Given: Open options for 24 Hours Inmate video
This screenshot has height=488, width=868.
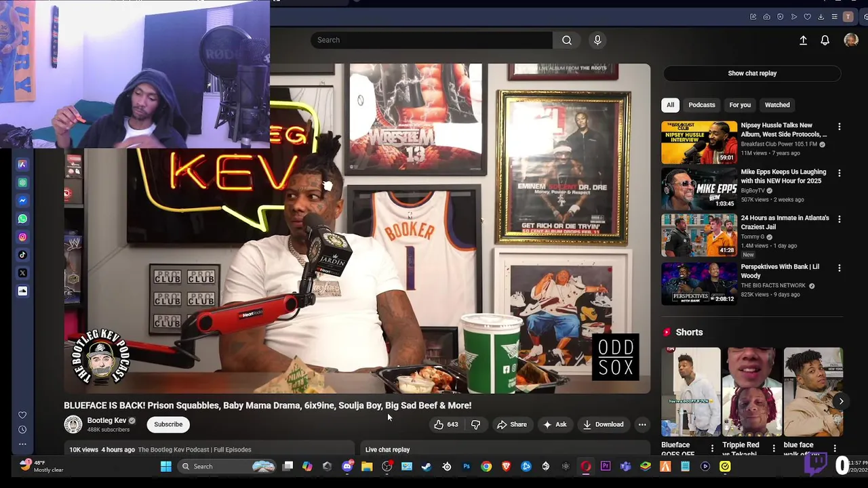Looking at the screenshot, I should coord(839,220).
